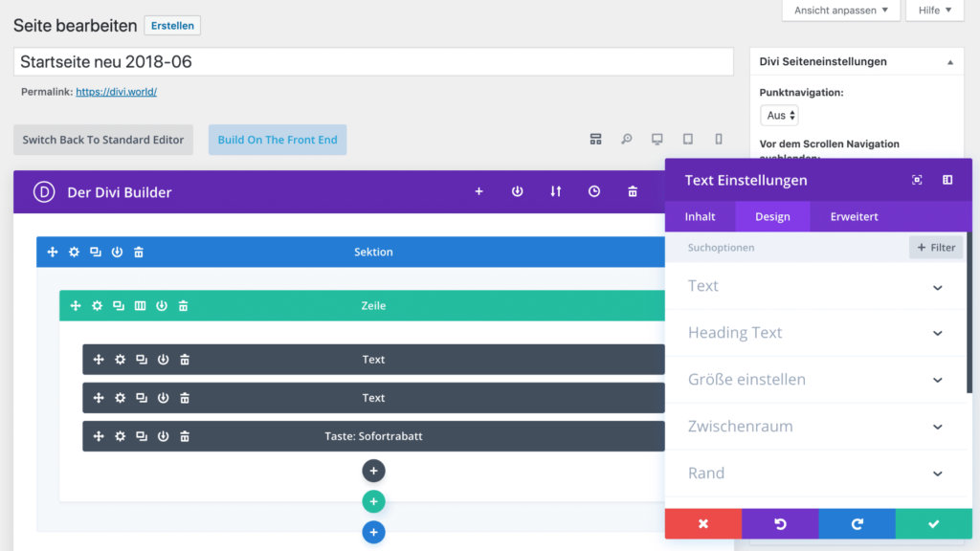Change Zeile column structure icon
The height and width of the screenshot is (551, 980).
click(140, 305)
